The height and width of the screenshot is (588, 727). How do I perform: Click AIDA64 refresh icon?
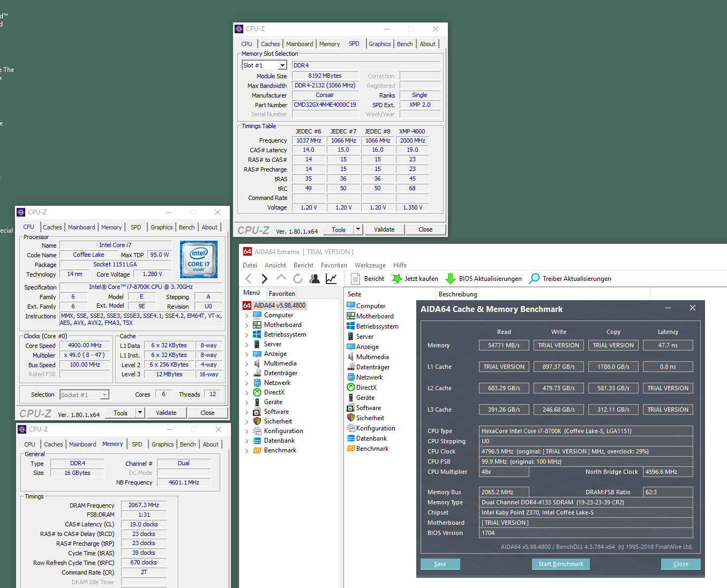tap(298, 278)
